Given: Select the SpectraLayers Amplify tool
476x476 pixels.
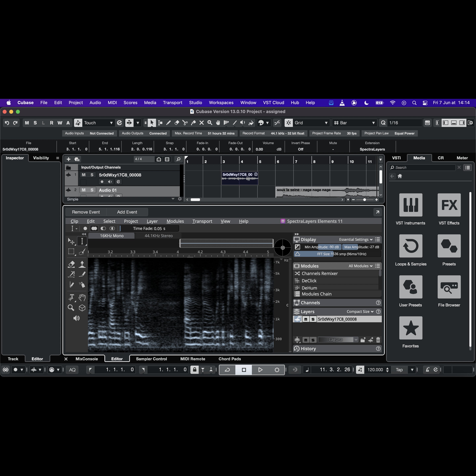Looking at the screenshot, I should coord(82,264).
